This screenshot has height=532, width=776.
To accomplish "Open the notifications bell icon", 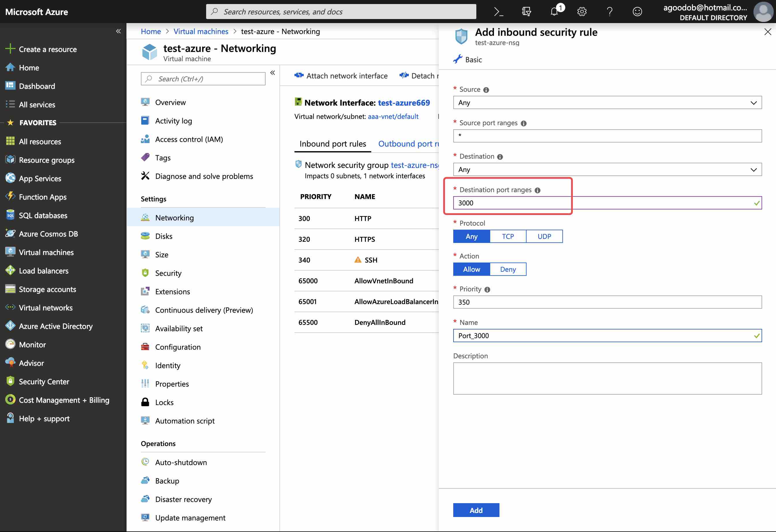I will pos(554,12).
